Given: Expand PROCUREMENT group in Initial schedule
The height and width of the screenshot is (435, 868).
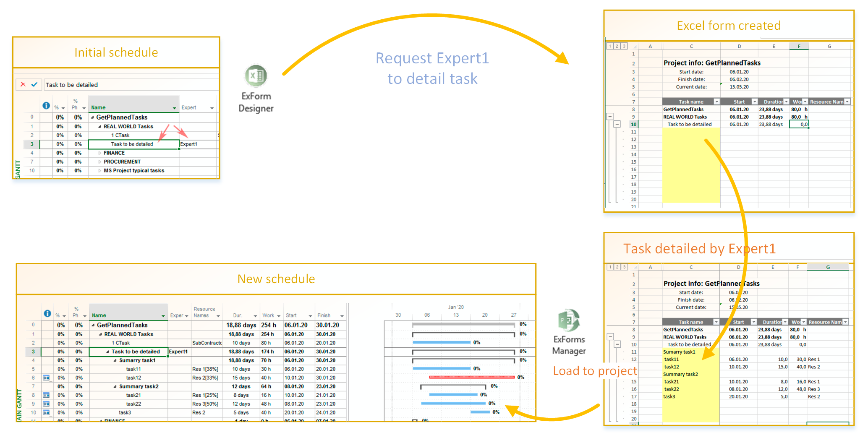Looking at the screenshot, I should pyautogui.click(x=100, y=162).
